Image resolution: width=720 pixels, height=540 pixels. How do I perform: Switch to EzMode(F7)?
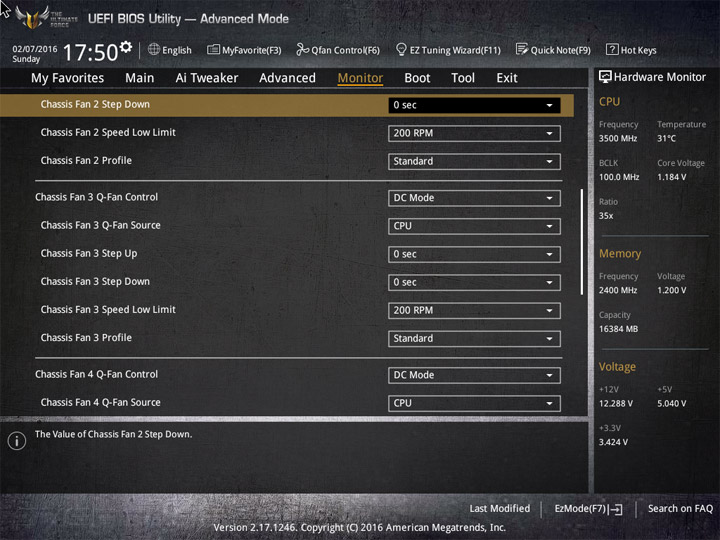click(x=588, y=509)
